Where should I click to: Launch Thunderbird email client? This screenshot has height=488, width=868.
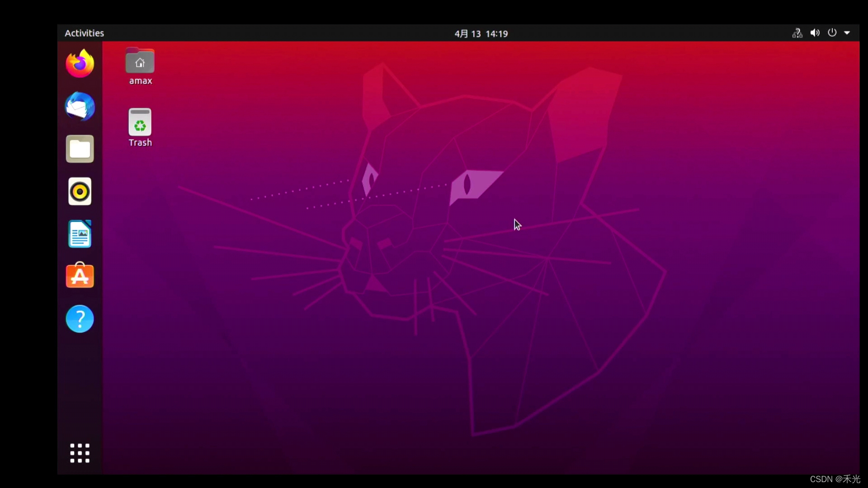[x=79, y=106]
